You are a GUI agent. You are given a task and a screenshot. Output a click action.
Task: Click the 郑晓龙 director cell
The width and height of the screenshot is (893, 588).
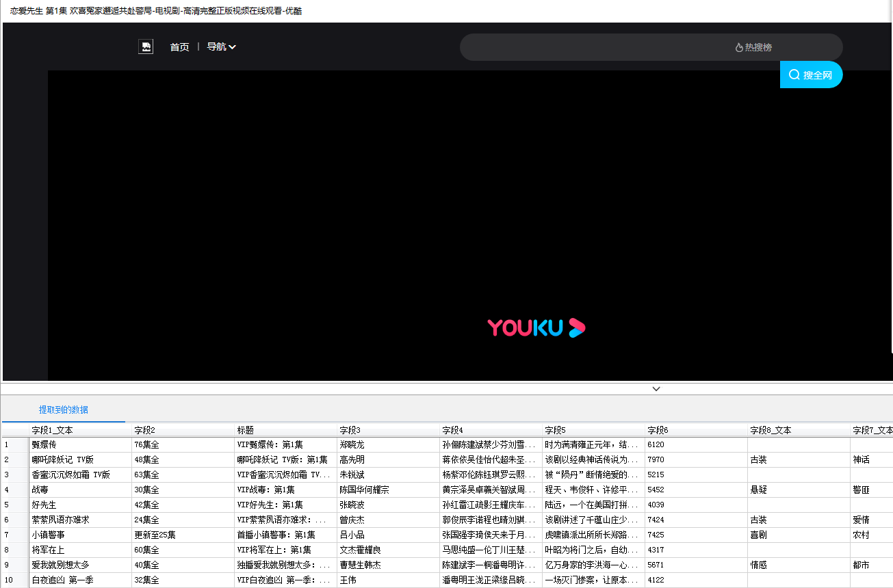coord(389,444)
